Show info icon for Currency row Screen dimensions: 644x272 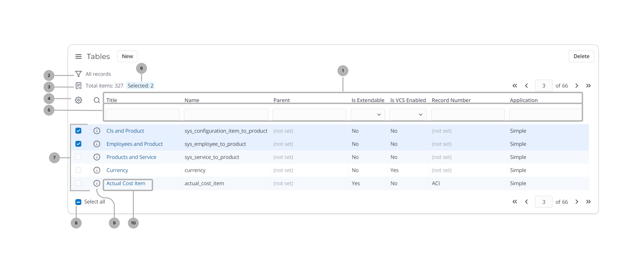(x=96, y=170)
